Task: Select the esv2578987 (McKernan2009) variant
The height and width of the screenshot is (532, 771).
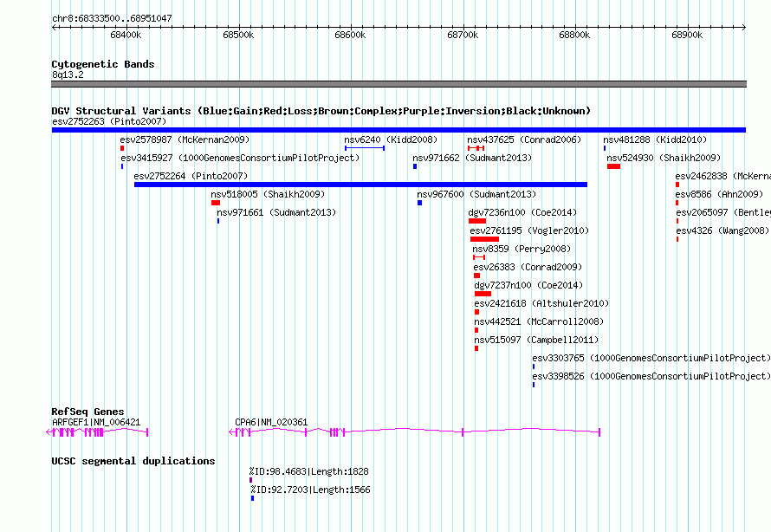Action: 185,139
